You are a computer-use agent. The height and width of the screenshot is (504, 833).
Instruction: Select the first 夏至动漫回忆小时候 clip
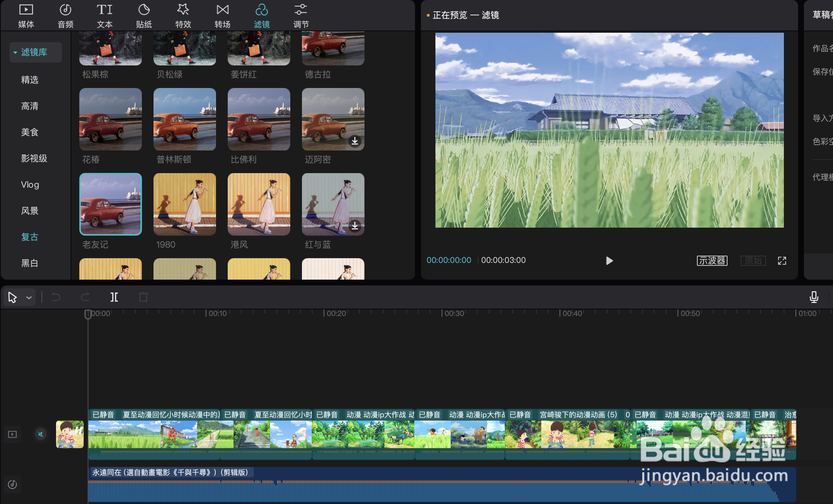coord(154,435)
